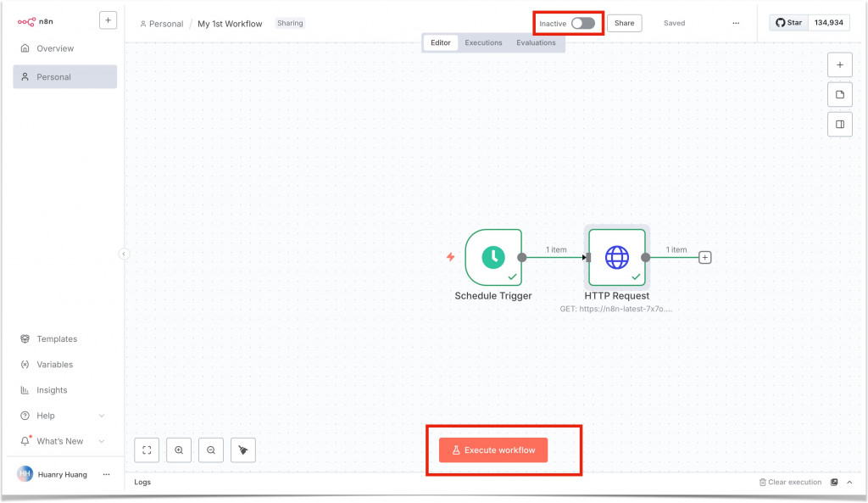Click the Variables icon
The height and width of the screenshot is (503, 868).
(x=25, y=364)
